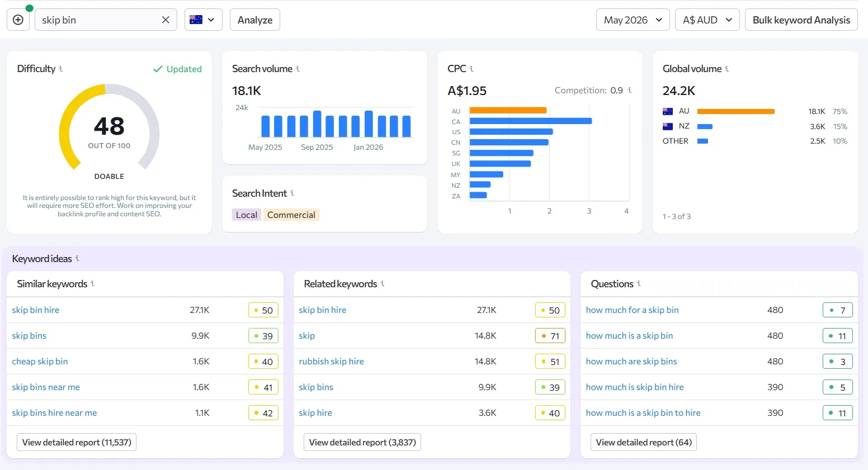Click the add keyword plus icon
Viewport: 868px width, 470px height.
[18, 20]
